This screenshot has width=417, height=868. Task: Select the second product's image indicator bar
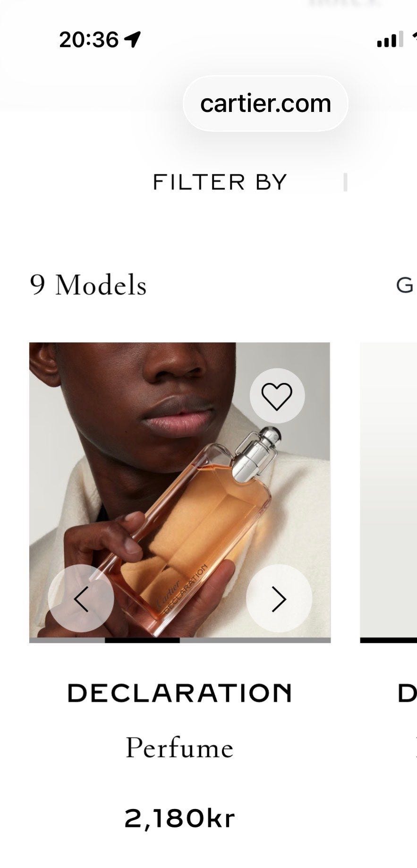click(388, 640)
